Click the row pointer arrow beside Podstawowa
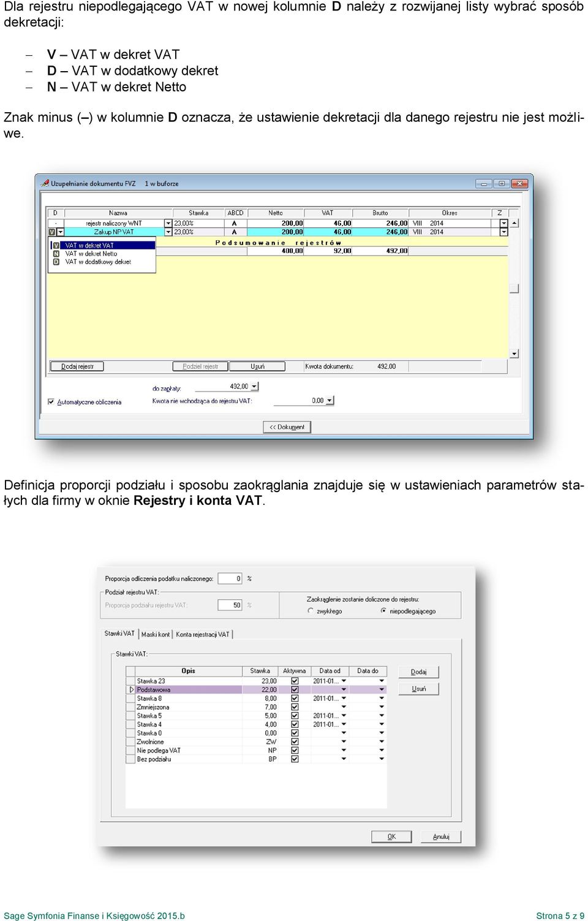 (x=131, y=690)
